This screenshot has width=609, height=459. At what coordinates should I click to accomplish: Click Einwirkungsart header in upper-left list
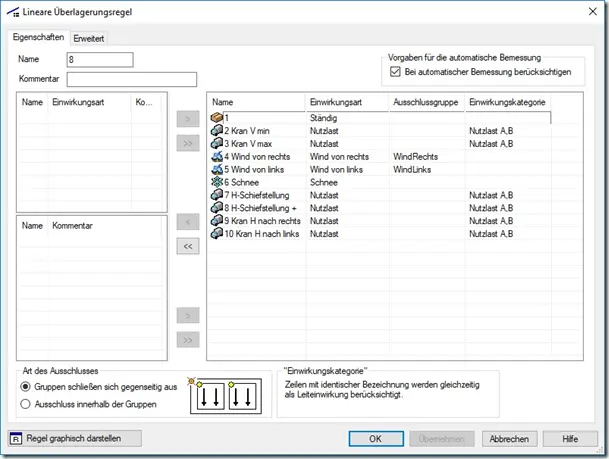coord(90,102)
